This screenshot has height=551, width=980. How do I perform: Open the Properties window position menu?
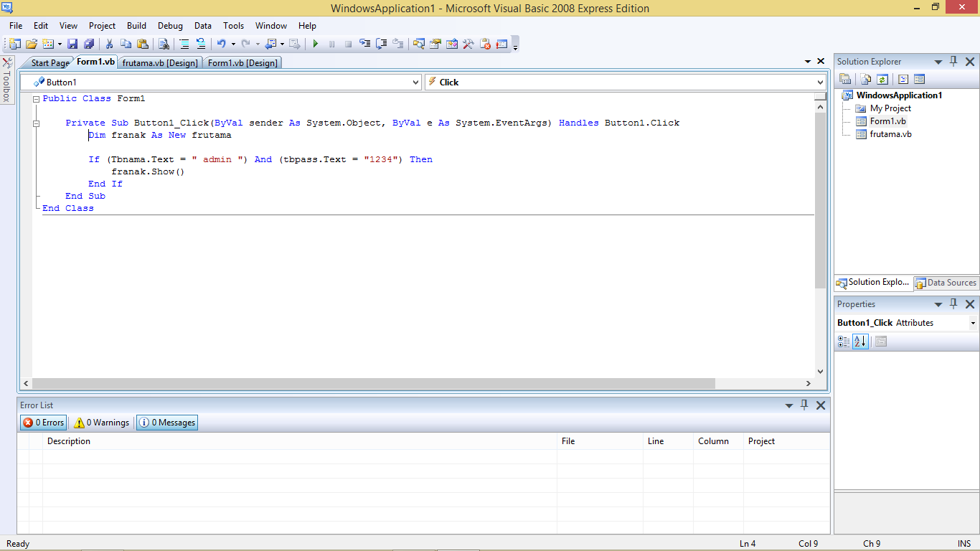tap(938, 304)
